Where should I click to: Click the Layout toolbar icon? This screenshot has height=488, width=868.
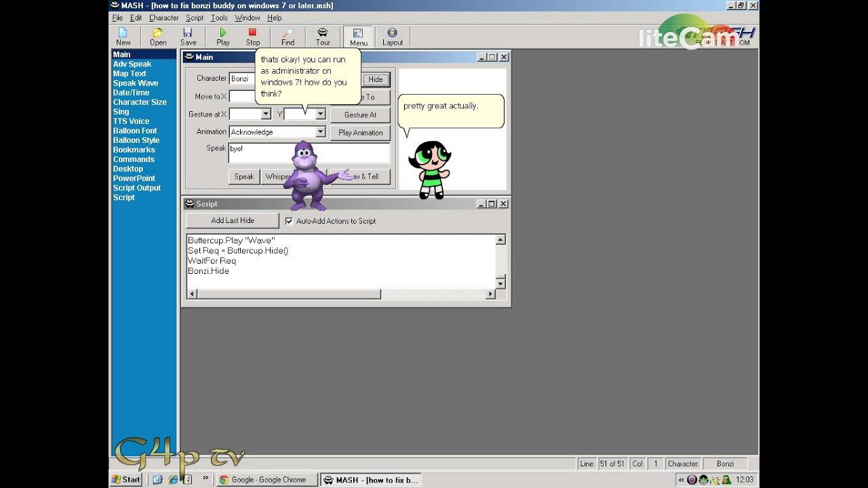coord(393,37)
